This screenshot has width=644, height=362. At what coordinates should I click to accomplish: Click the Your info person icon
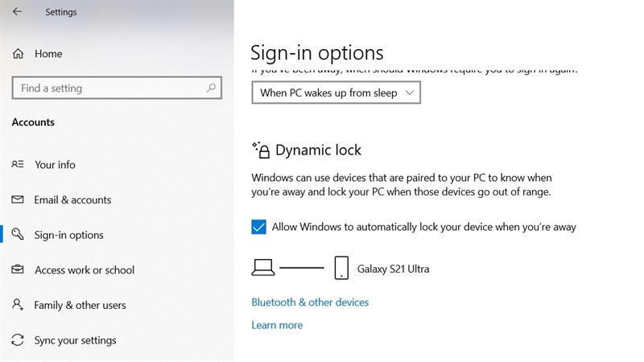click(18, 164)
